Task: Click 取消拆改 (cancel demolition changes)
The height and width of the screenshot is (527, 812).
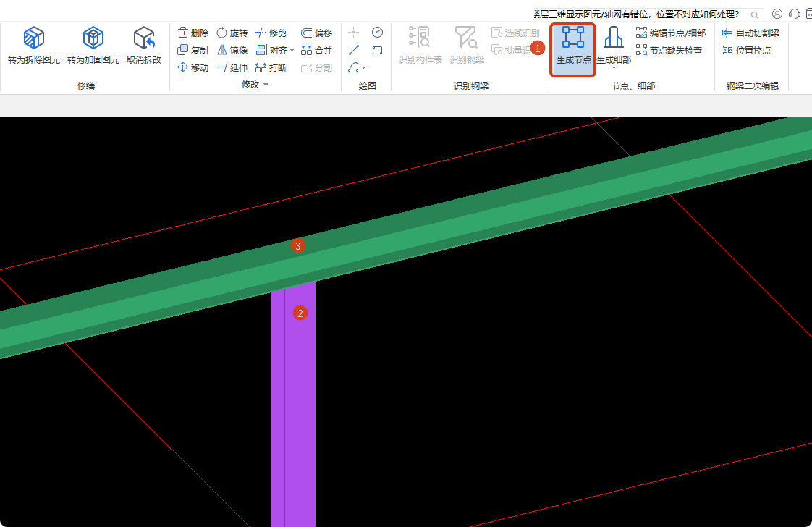Action: click(144, 46)
